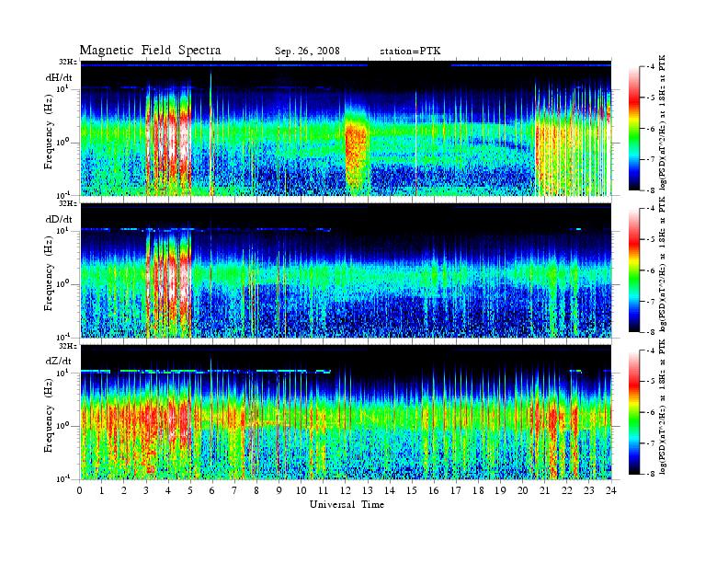The image size is (728, 563).
Task: Click the "station=PTK" label
Action: (410, 52)
